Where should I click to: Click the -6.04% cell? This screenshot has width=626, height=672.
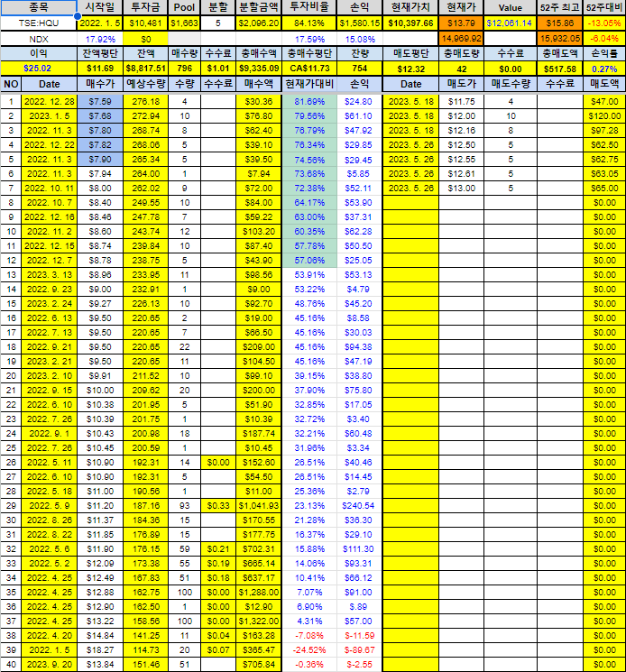[604, 39]
